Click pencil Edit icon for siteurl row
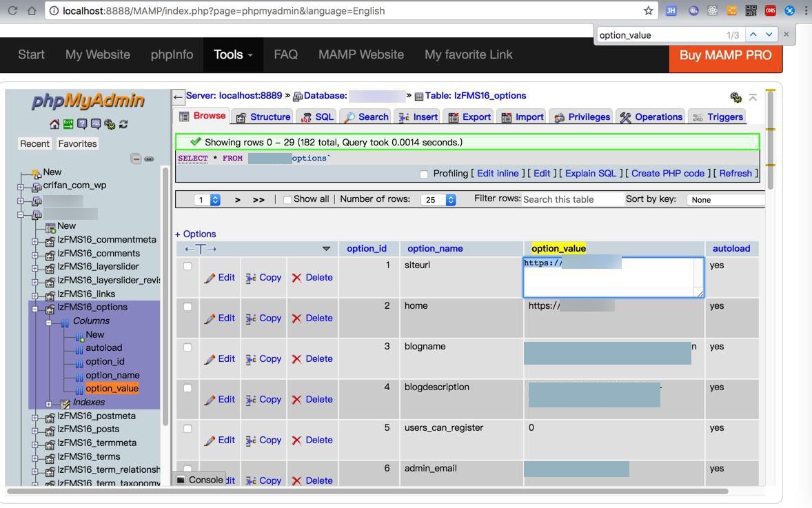 coord(210,278)
